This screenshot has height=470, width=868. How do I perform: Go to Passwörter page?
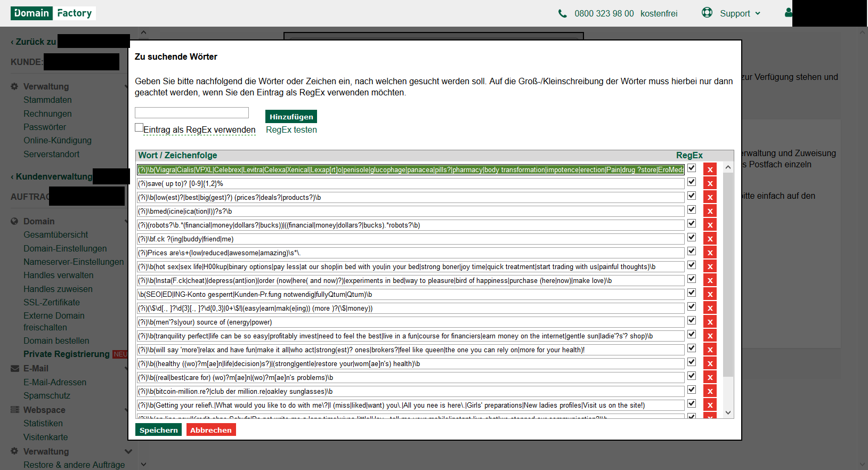45,127
